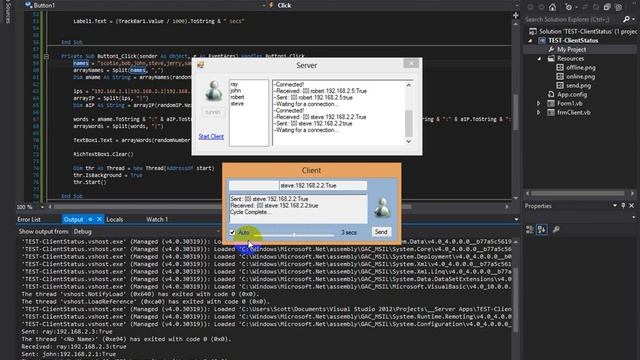Image resolution: width=640 pixels, height=360 pixels.
Task: Close the Output tab with X
Action: (x=99, y=219)
